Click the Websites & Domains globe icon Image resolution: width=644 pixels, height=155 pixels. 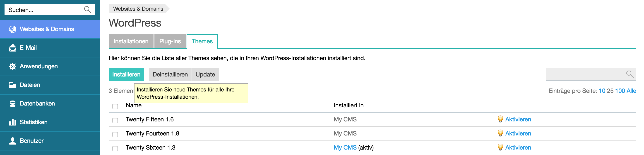click(x=12, y=29)
